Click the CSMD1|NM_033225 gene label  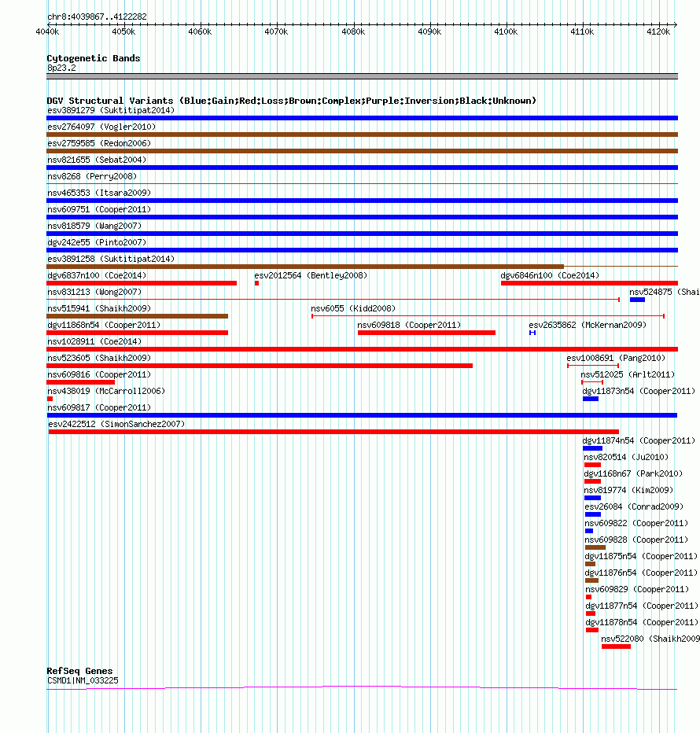pos(83,680)
